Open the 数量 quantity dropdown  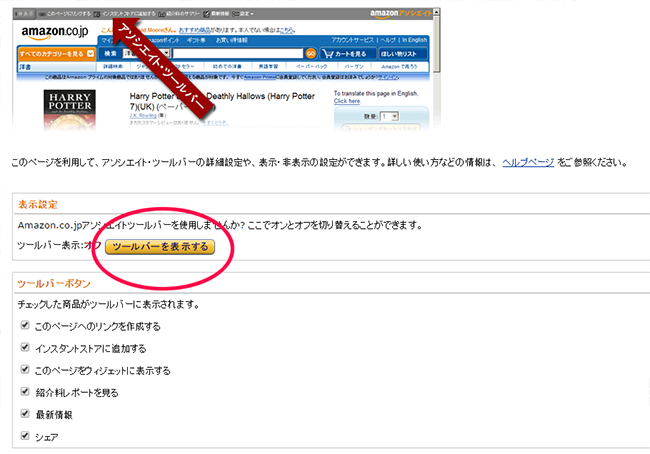tap(390, 117)
